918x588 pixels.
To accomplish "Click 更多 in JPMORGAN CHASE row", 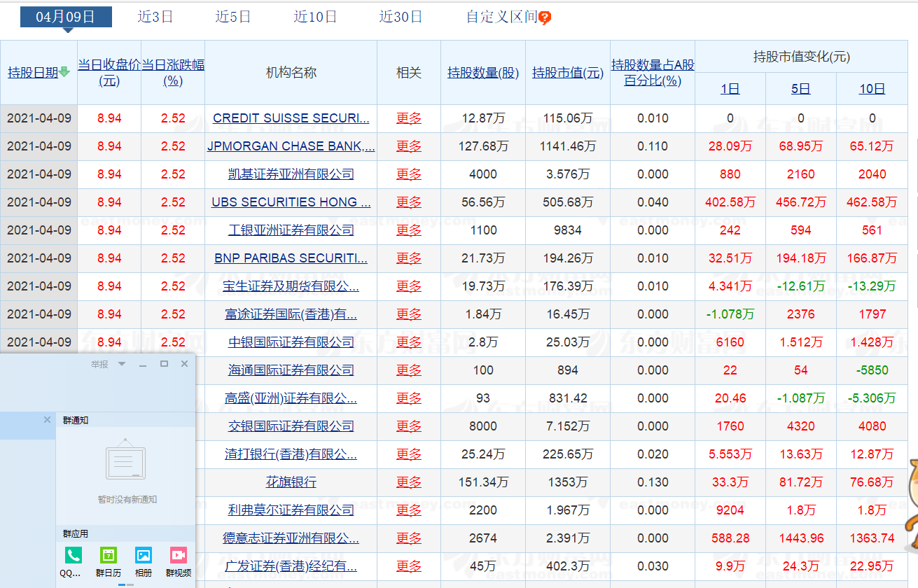I will click(409, 146).
